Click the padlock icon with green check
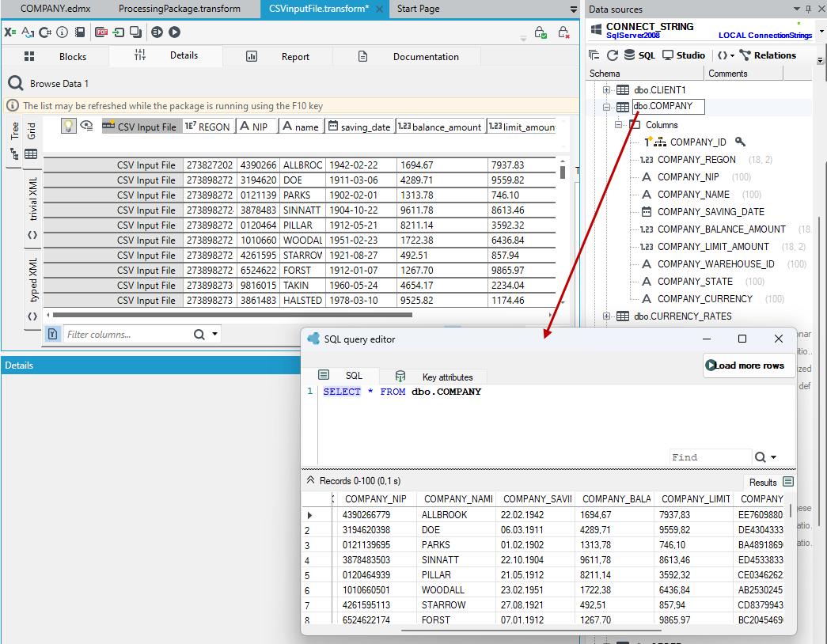The width and height of the screenshot is (827, 644). coord(541,32)
